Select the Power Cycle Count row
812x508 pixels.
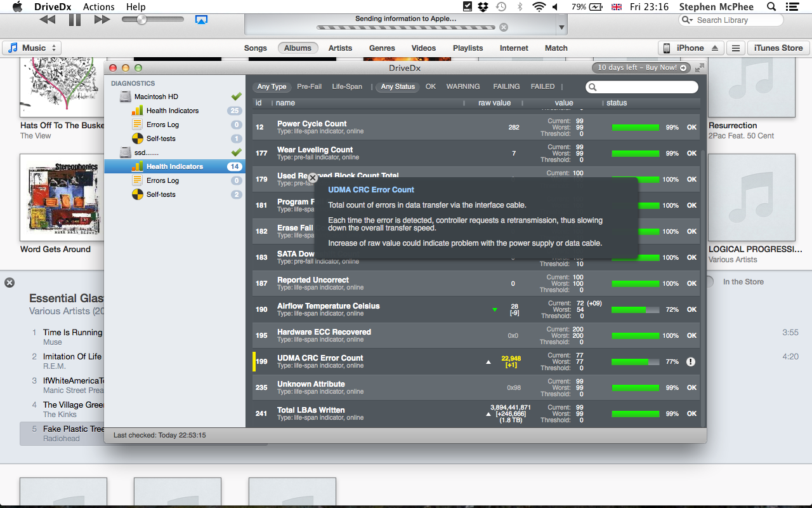pyautogui.click(x=476, y=127)
